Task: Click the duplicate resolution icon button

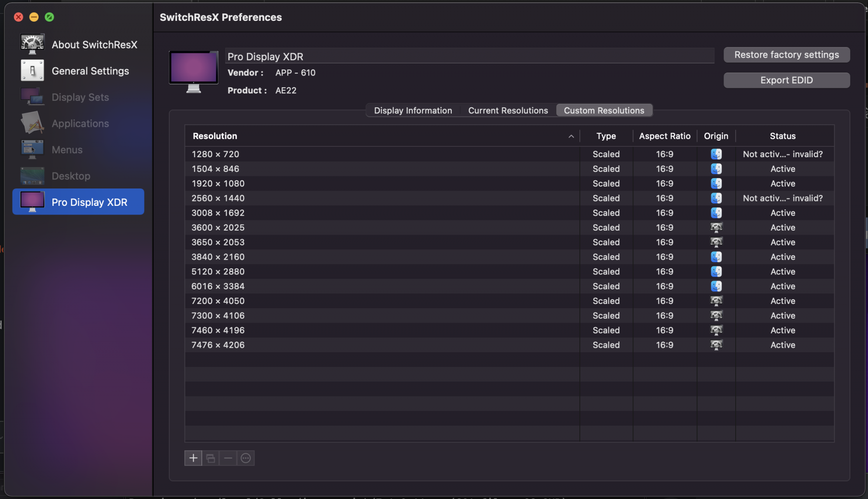Action: click(210, 458)
